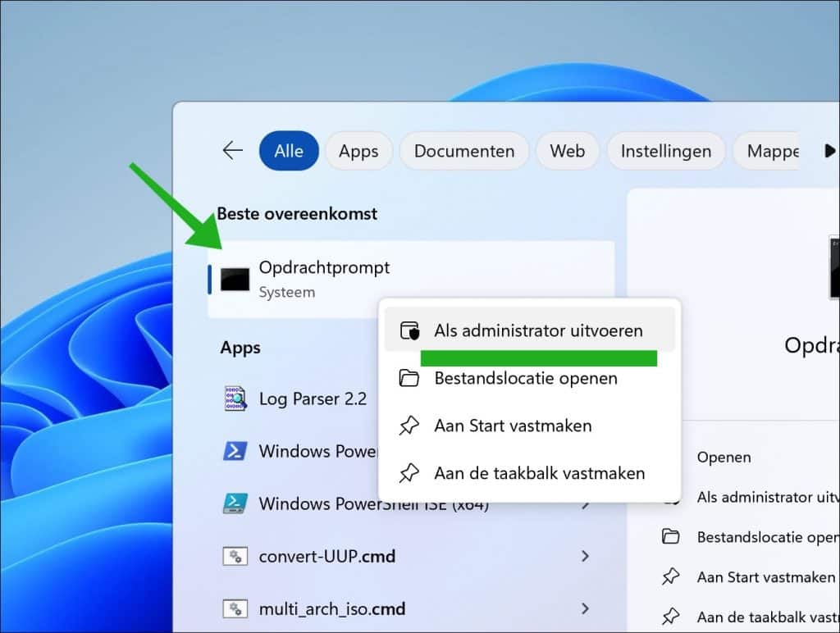Click Bestandslocatie openen in the details pane
Screen dimensions: 840x633
click(x=768, y=537)
